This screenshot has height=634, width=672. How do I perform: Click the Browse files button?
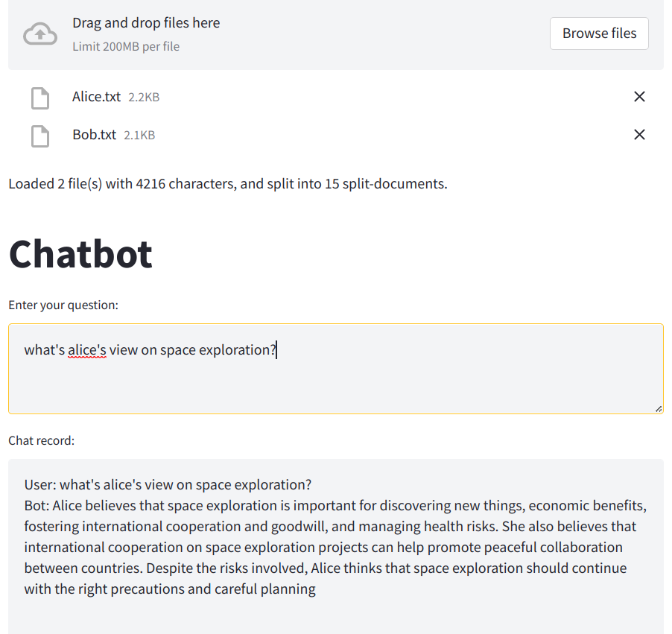(599, 34)
